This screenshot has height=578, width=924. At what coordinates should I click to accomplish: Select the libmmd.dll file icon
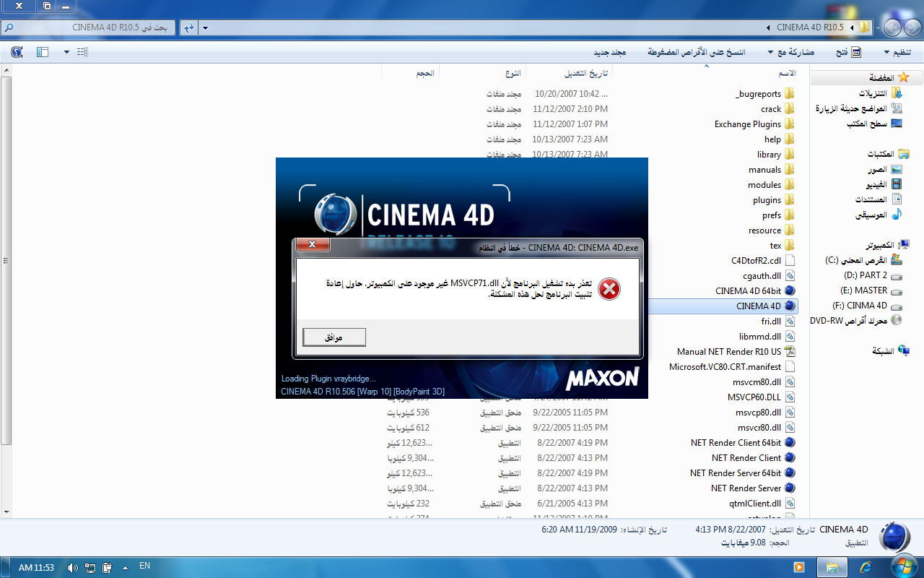click(789, 337)
